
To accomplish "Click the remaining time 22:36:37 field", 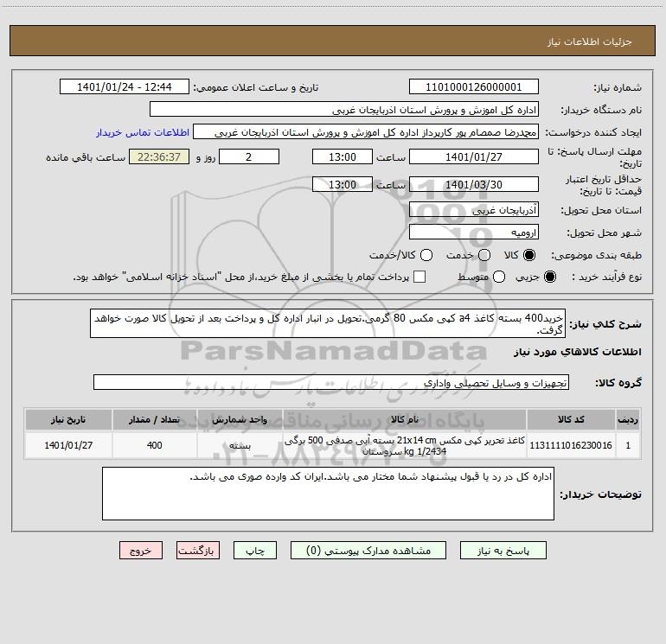I will (x=159, y=156).
